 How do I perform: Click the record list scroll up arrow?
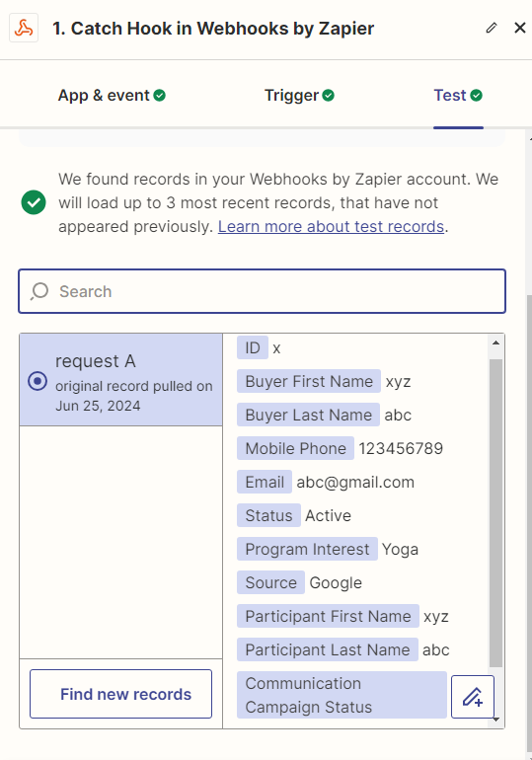click(x=495, y=342)
